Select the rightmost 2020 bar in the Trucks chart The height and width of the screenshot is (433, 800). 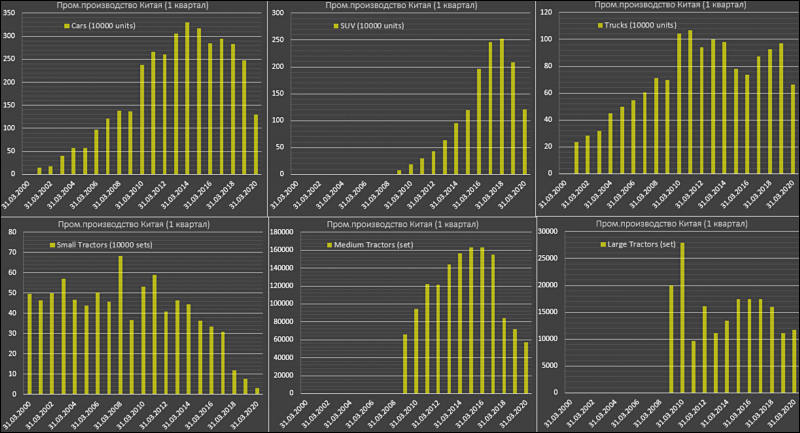point(793,129)
